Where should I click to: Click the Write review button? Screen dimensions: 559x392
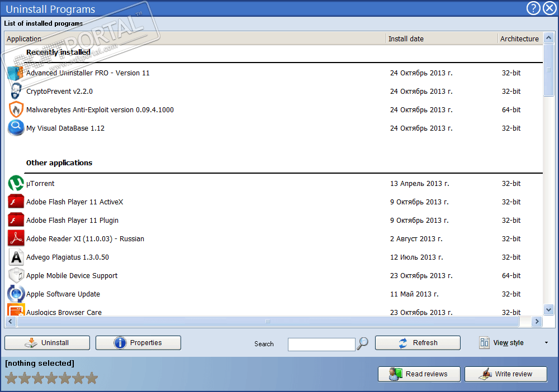click(505, 374)
